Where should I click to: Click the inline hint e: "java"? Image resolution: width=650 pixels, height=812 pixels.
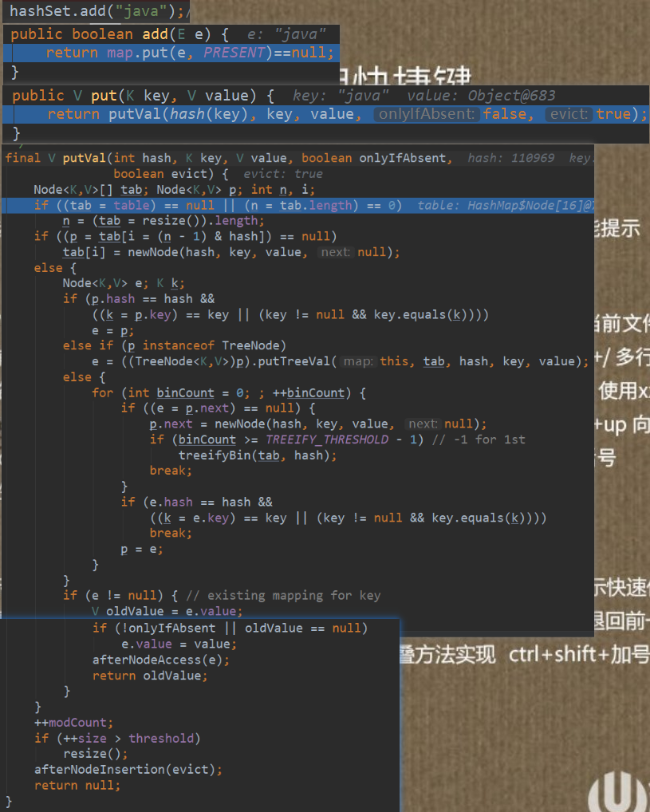pos(286,34)
